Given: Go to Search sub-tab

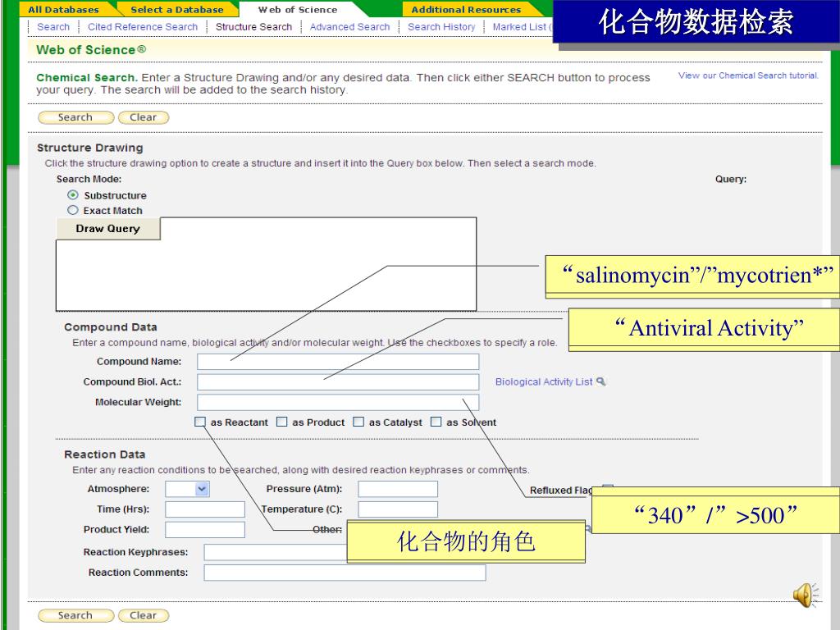Looking at the screenshot, I should (x=53, y=27).
